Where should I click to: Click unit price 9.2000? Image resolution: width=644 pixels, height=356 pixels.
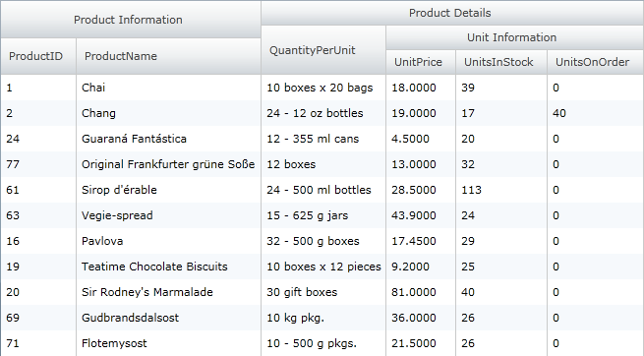tap(421, 267)
